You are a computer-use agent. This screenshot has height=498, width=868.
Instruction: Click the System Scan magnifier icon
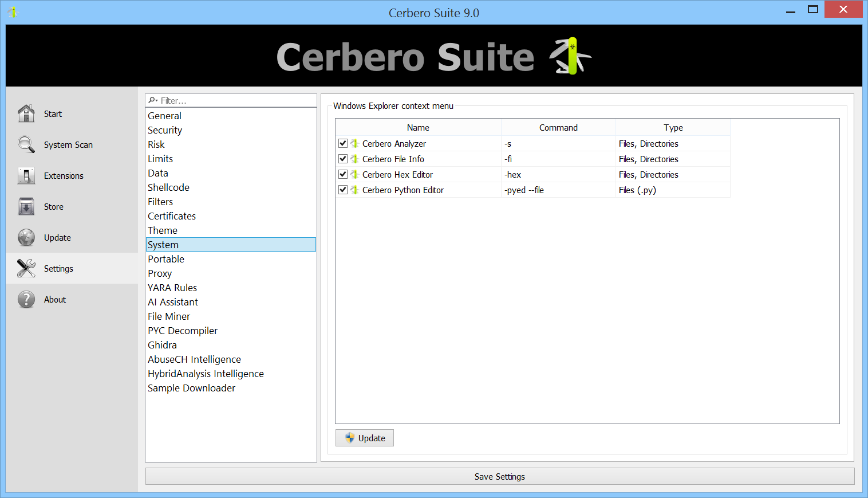(x=26, y=144)
